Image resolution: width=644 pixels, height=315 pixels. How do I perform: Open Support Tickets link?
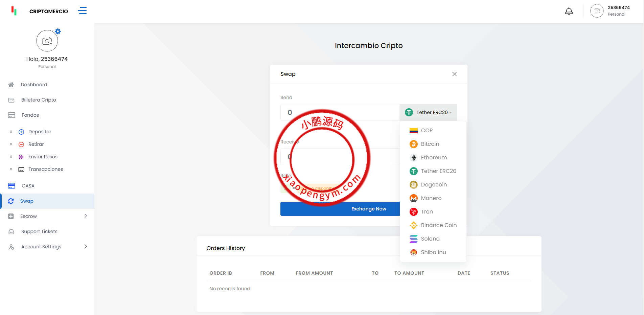(x=39, y=231)
